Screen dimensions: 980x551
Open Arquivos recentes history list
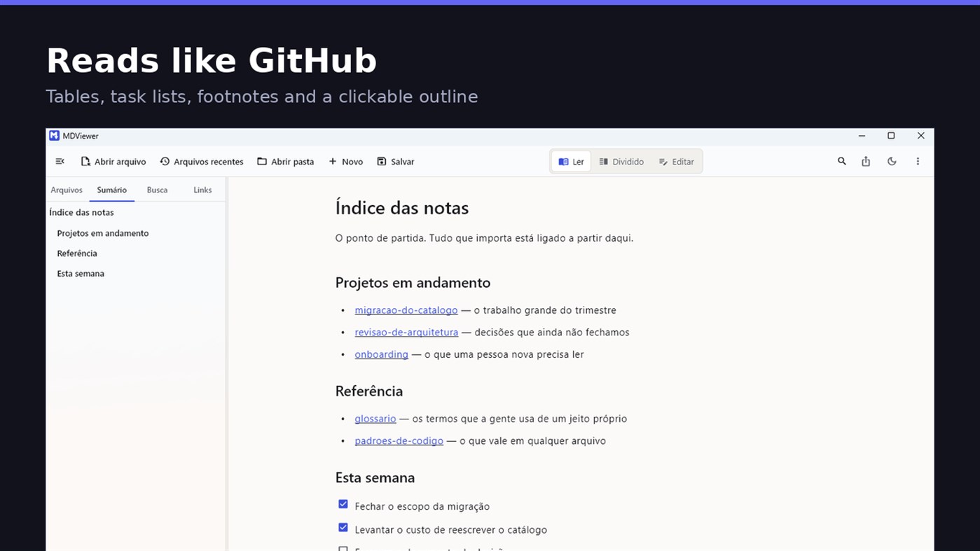pyautogui.click(x=202, y=162)
